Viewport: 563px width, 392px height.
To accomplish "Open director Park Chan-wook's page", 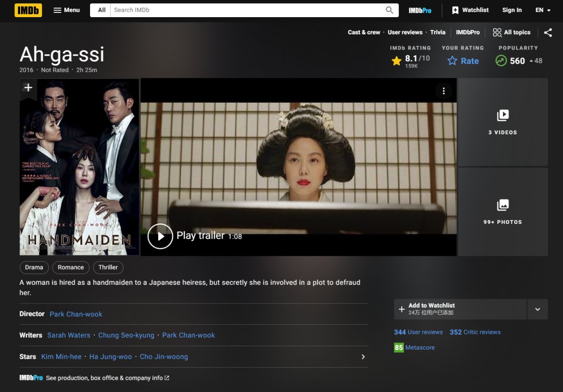I will coord(76,314).
